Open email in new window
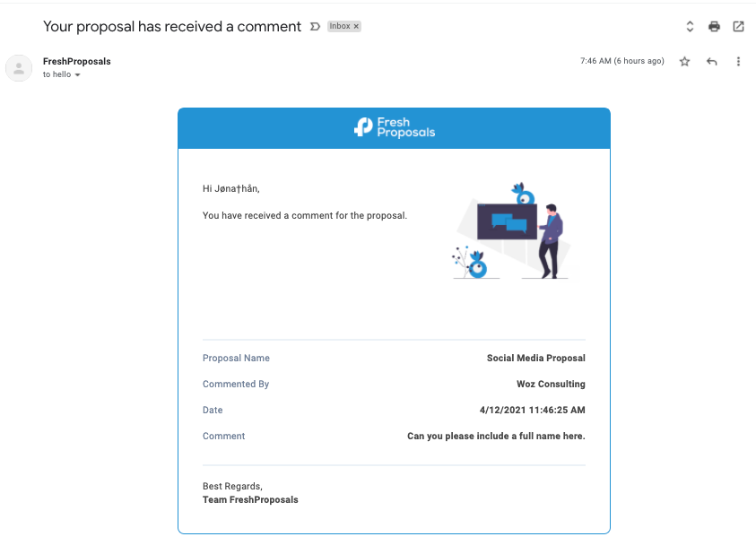This screenshot has width=756, height=554. pos(738,27)
